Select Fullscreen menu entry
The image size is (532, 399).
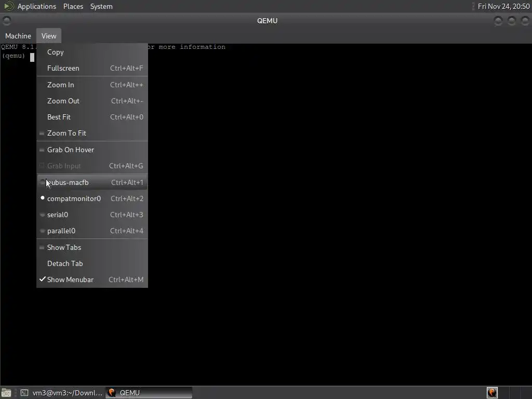[92, 68]
